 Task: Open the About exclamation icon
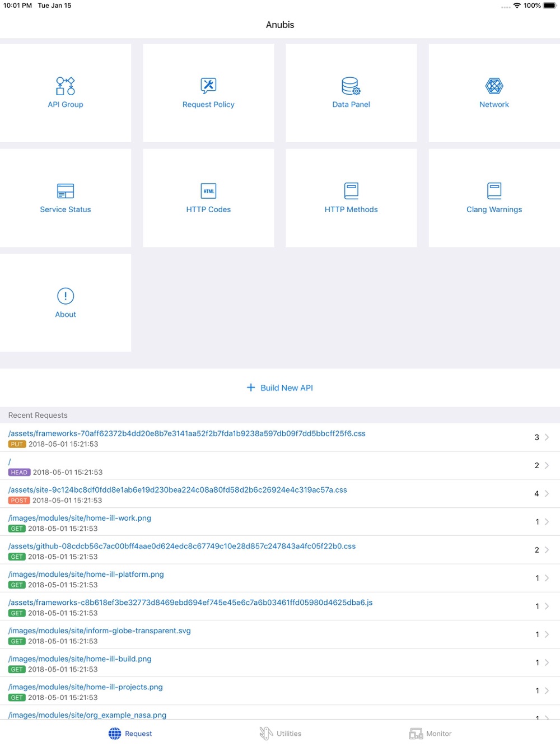[66, 296]
